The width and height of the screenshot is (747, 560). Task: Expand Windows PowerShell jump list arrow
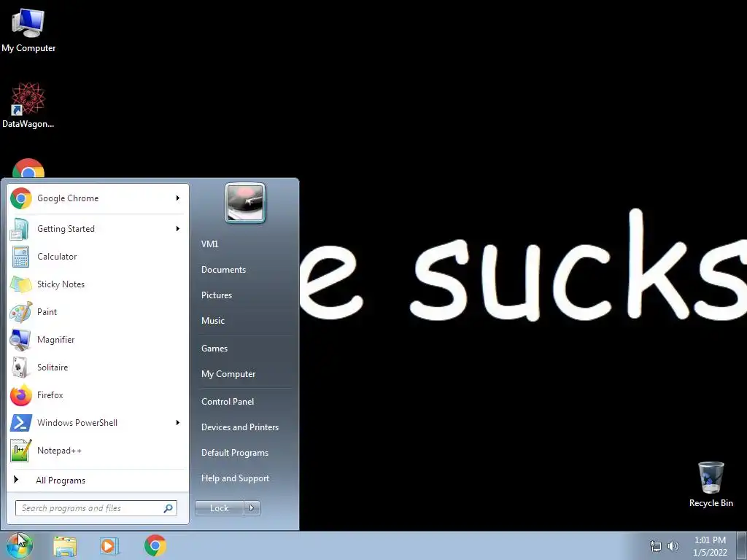point(178,423)
